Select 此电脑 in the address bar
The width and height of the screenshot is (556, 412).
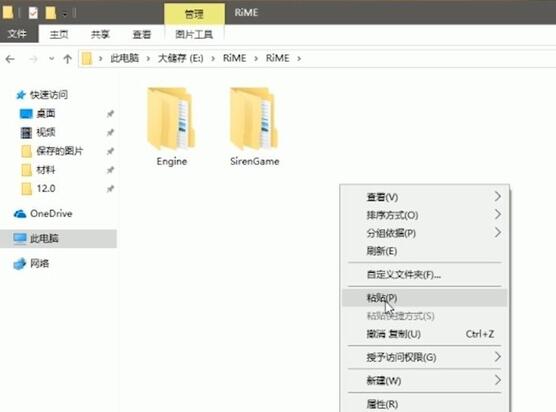pos(124,59)
